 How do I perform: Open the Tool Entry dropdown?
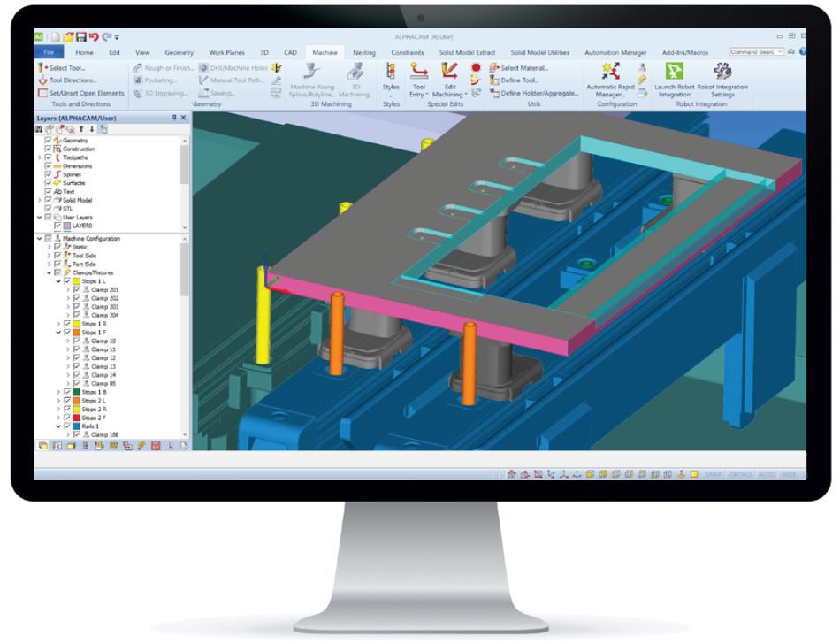(418, 80)
